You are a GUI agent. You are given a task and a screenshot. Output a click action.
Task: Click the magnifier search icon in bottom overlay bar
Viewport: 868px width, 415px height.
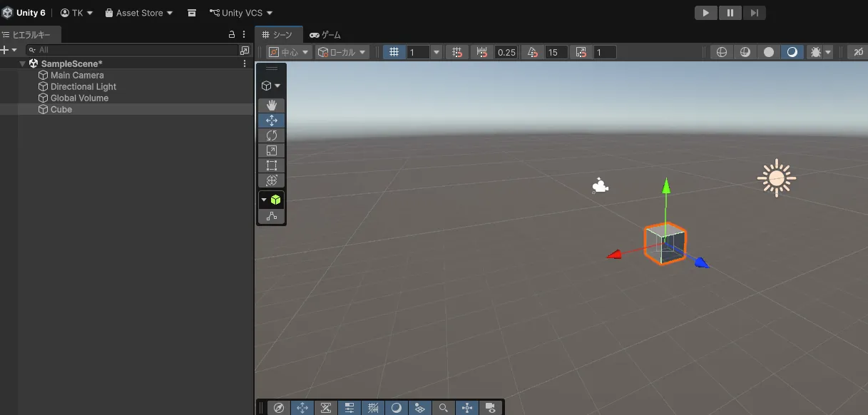tap(443, 408)
